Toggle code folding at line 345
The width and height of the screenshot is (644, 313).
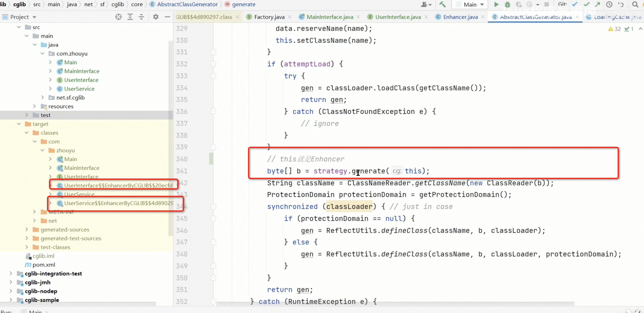point(213,219)
